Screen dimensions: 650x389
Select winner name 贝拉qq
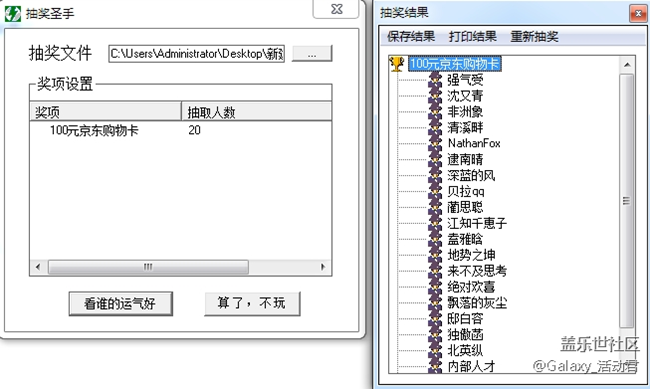pos(466,191)
